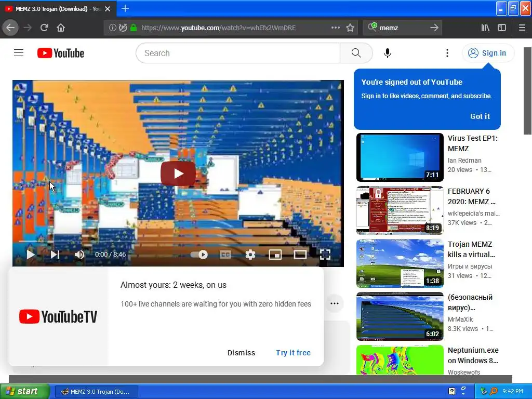This screenshot has height=399, width=532.
Task: Open a new tab with plus button
Action: (x=125, y=8)
